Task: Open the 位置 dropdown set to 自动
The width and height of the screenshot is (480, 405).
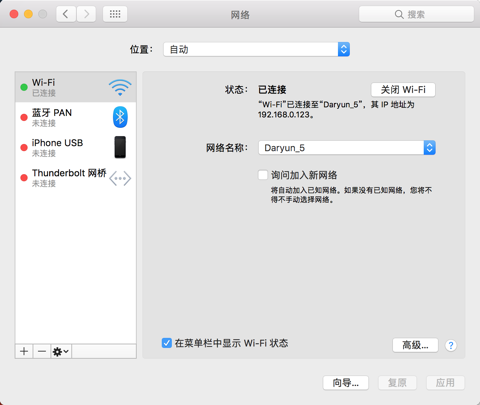Action: (256, 49)
